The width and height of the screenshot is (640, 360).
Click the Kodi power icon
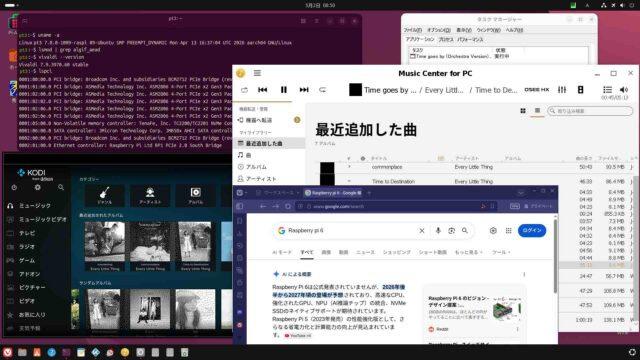coord(14,187)
